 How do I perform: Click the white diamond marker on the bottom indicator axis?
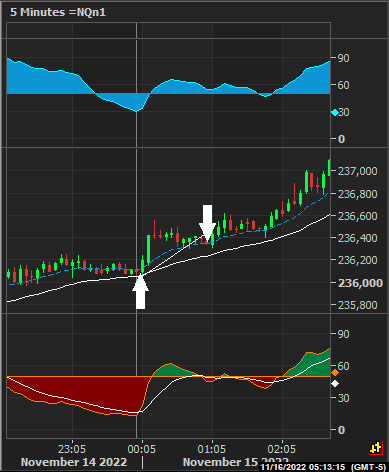click(x=335, y=384)
